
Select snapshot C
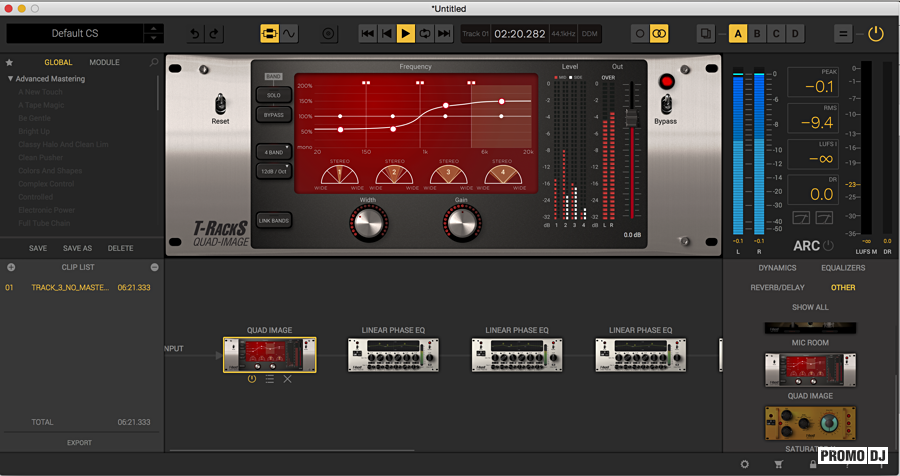(x=776, y=34)
